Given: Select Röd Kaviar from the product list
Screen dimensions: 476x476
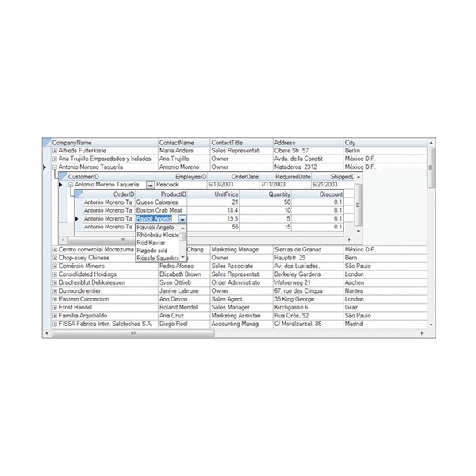Looking at the screenshot, I should [x=153, y=243].
